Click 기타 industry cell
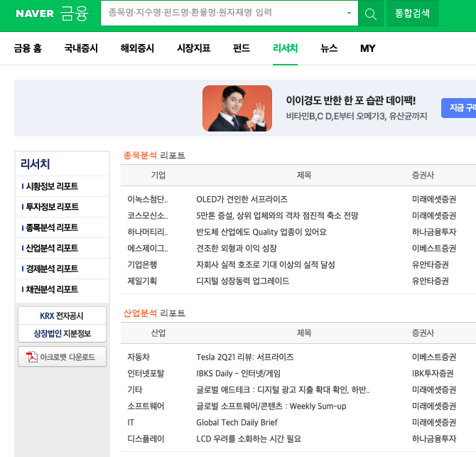Viewport: 476px width, 457px height. [135, 390]
